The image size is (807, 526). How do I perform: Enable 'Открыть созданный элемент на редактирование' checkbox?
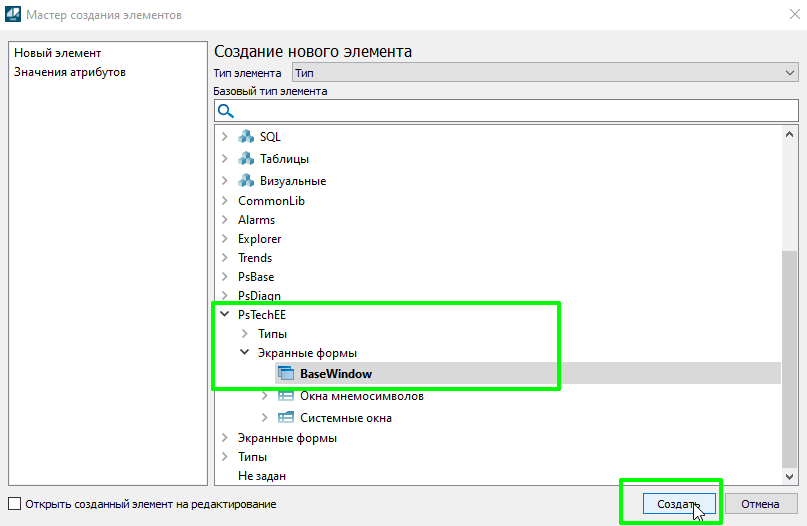tap(14, 504)
